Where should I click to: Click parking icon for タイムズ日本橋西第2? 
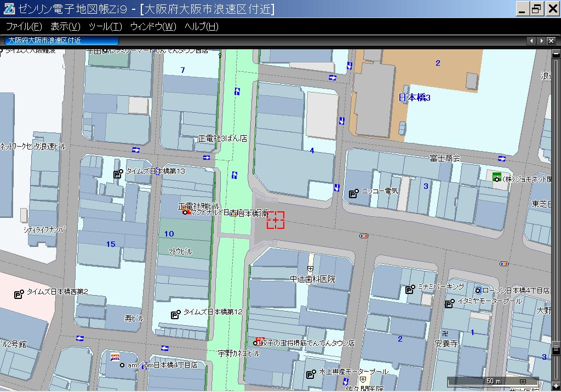click(19, 294)
